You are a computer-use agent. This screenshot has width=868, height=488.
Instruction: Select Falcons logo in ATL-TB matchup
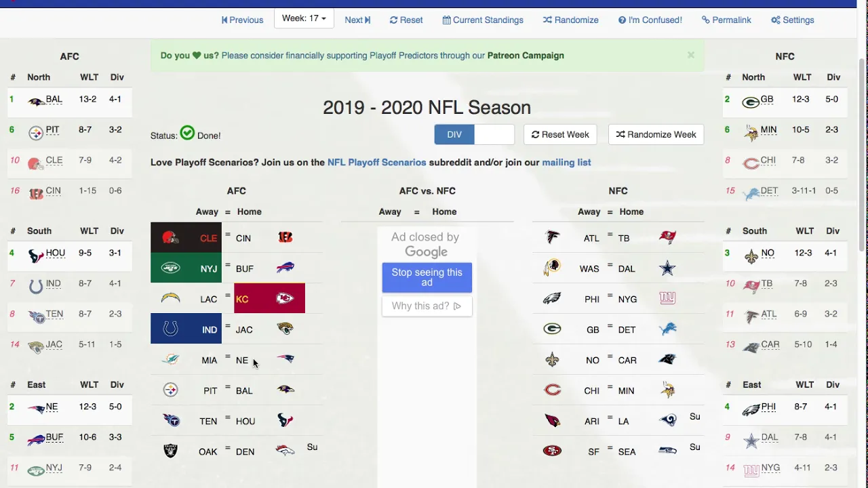[x=553, y=237]
